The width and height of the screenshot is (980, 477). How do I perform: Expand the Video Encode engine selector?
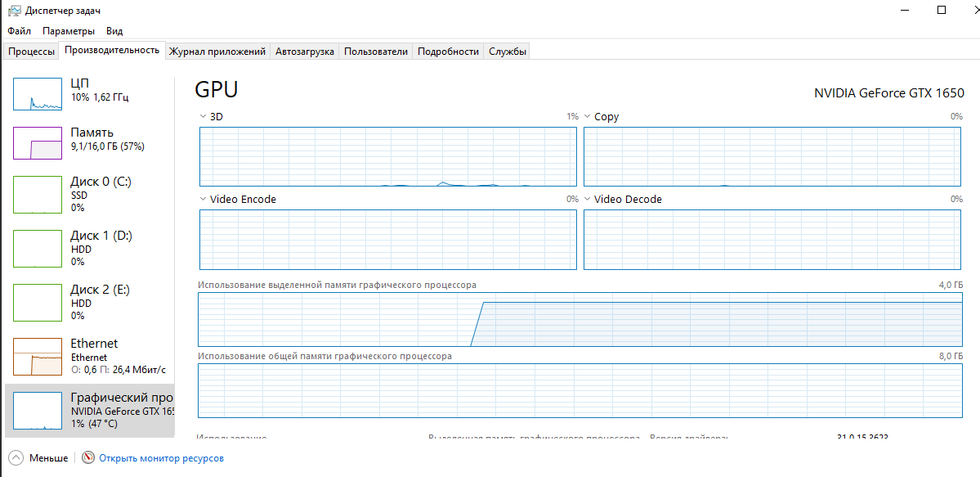204,200
